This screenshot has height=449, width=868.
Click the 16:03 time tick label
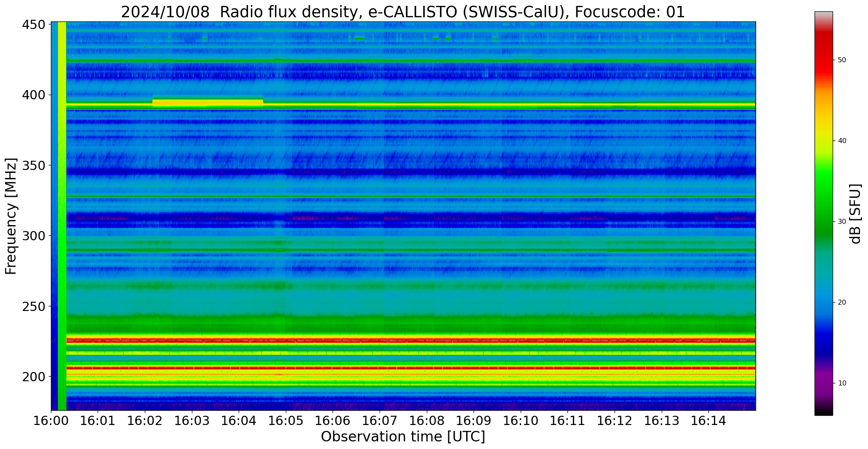[x=192, y=420]
